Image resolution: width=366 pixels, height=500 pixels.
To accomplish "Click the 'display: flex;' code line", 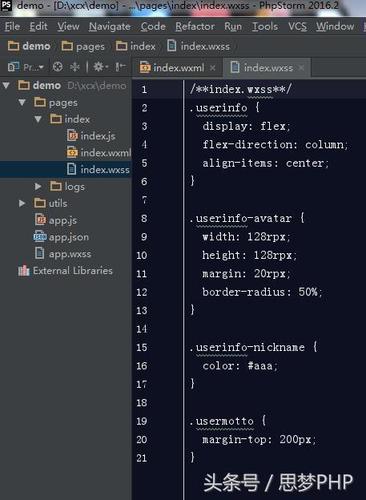I will pyautogui.click(x=246, y=126).
